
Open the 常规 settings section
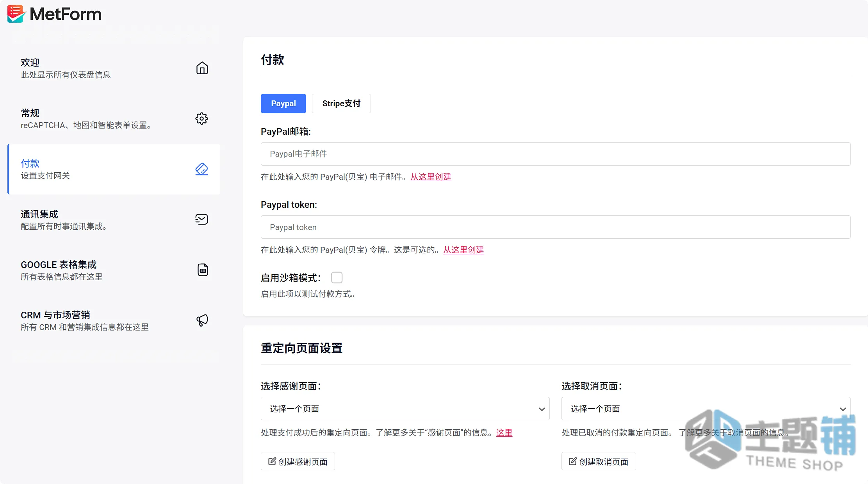(114, 118)
